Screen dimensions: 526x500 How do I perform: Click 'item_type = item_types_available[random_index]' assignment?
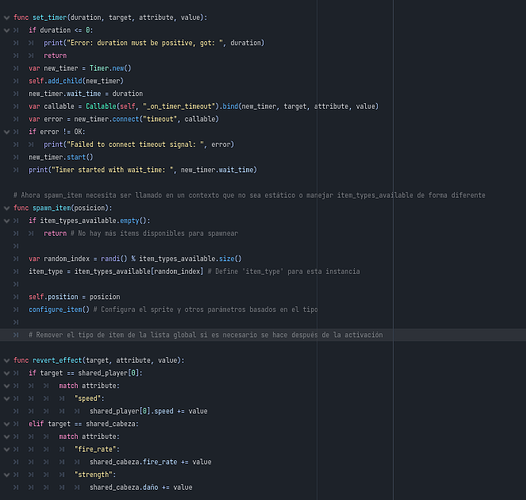[x=116, y=271]
